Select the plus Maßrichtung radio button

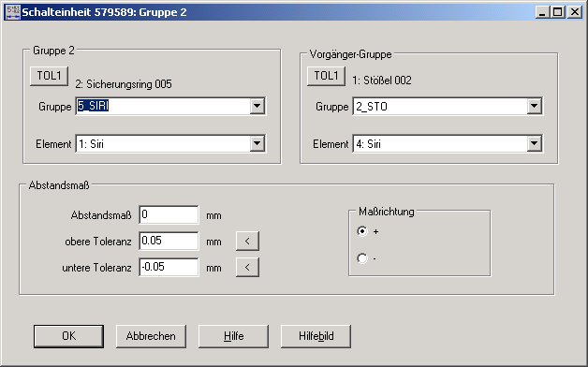(x=362, y=231)
